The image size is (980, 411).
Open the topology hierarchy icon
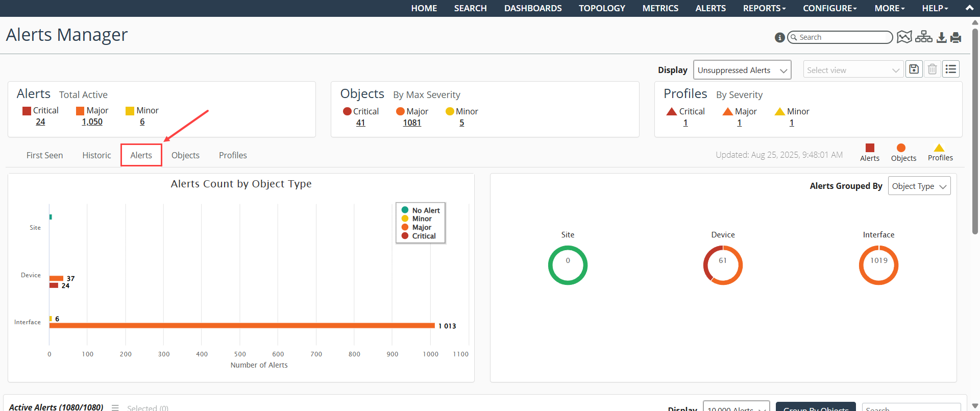pos(923,37)
